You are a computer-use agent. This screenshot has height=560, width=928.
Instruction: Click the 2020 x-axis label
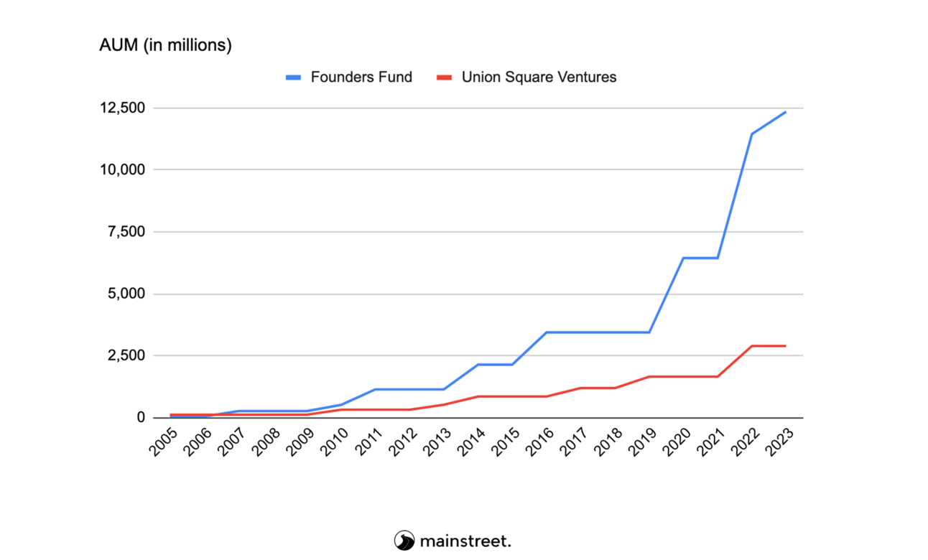click(x=677, y=441)
